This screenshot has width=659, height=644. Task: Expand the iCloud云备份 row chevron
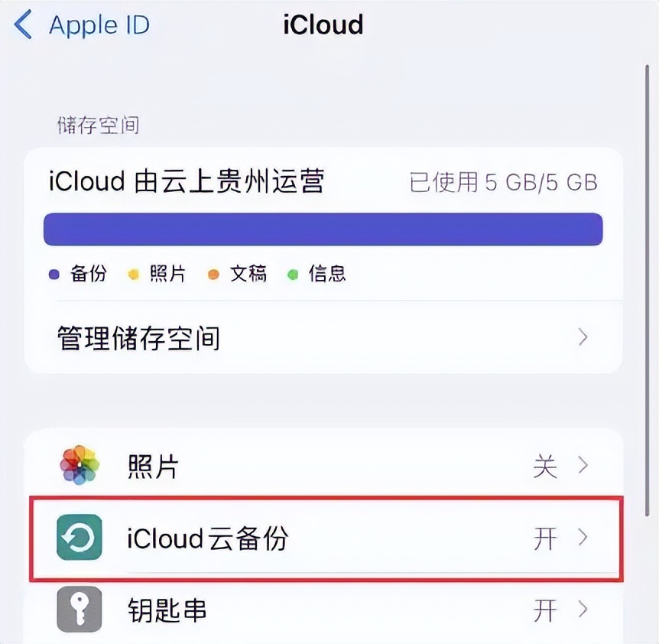click(583, 538)
